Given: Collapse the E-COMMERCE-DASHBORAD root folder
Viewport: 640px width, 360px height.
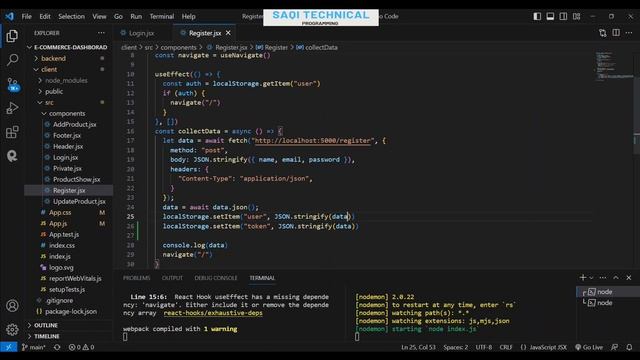Looking at the screenshot, I should click(x=68, y=47).
